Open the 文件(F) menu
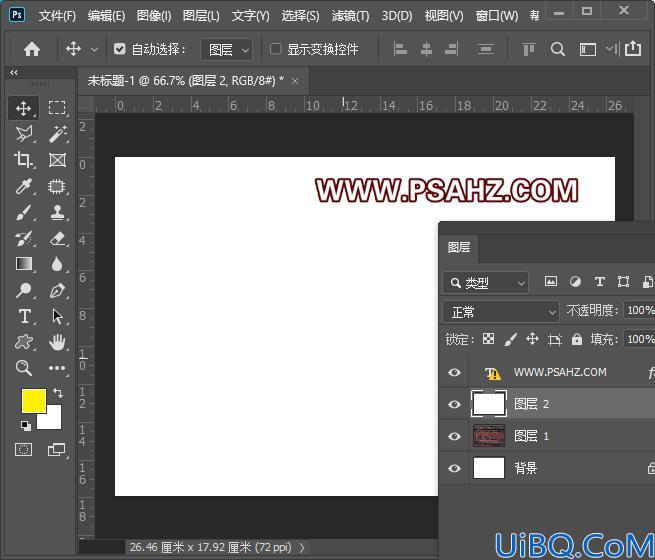Image resolution: width=655 pixels, height=560 pixels. [57, 16]
